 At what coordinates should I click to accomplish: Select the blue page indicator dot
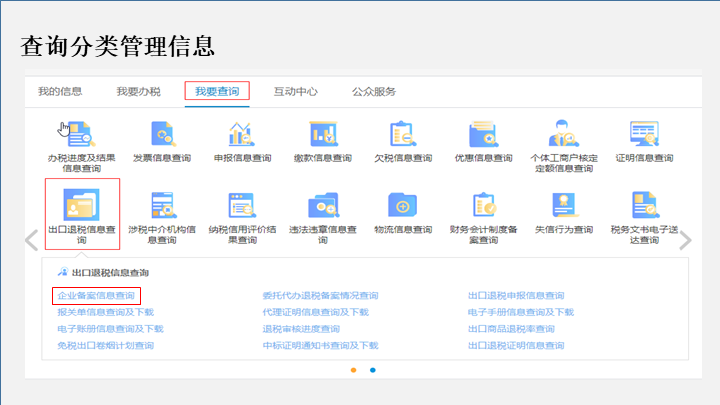[x=373, y=370]
